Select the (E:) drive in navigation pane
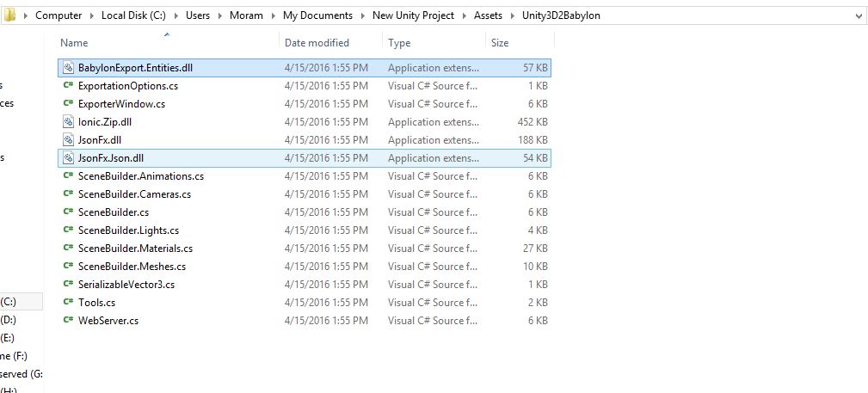The image size is (868, 393). point(8,338)
